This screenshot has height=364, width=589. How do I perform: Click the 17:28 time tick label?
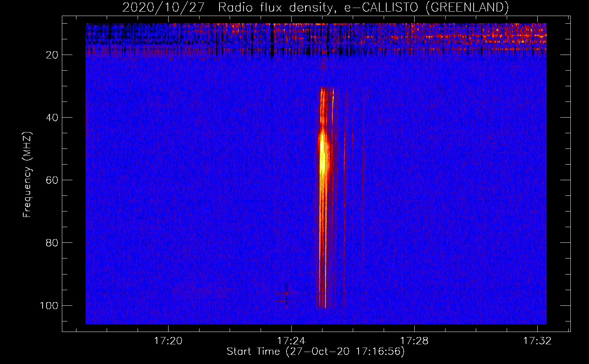point(414,341)
